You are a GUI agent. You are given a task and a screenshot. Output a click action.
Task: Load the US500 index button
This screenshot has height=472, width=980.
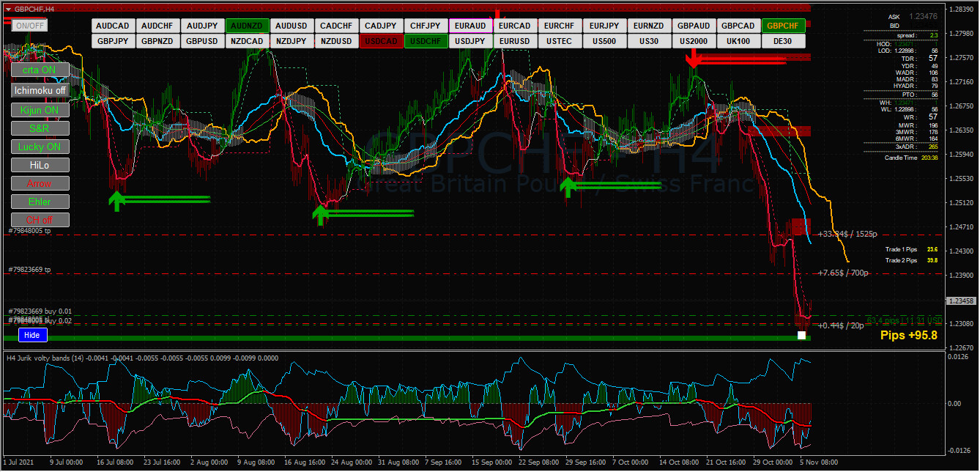point(604,41)
